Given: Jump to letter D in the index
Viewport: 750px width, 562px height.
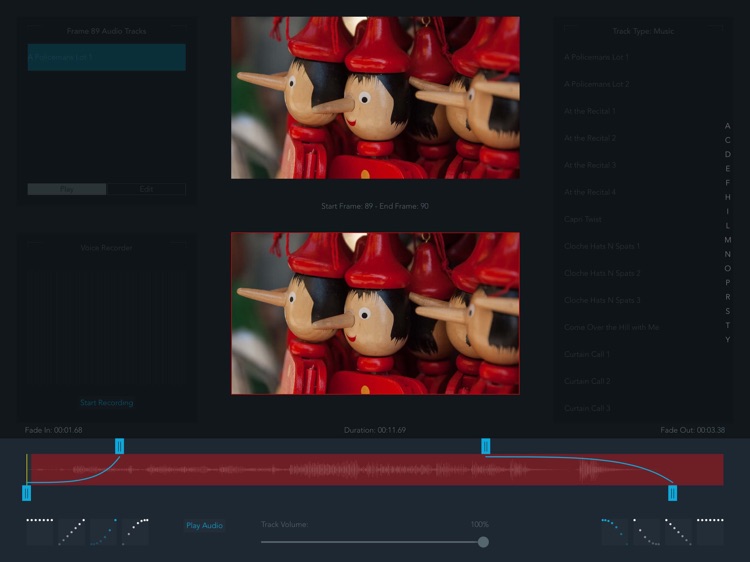Looking at the screenshot, I should tap(728, 154).
